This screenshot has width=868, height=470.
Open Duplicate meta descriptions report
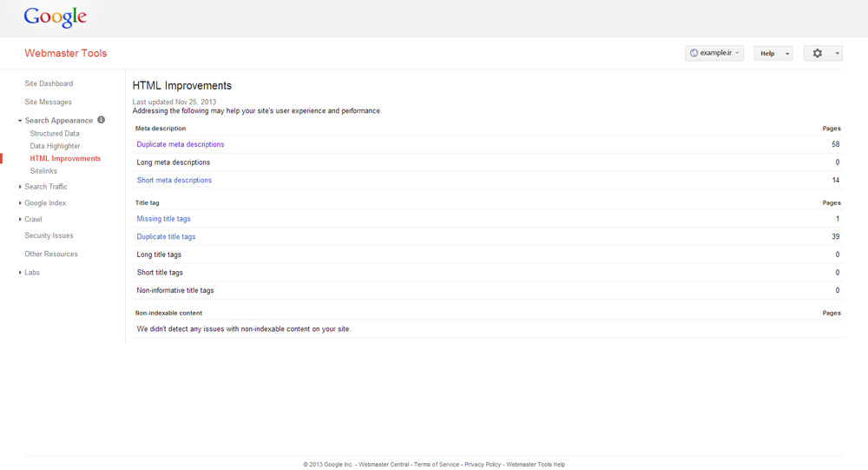click(181, 144)
